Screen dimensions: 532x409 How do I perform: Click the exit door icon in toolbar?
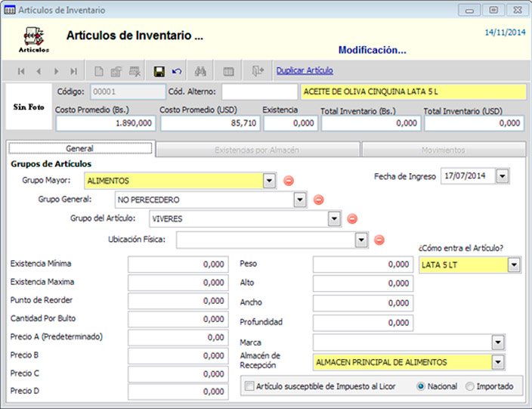pos(258,71)
